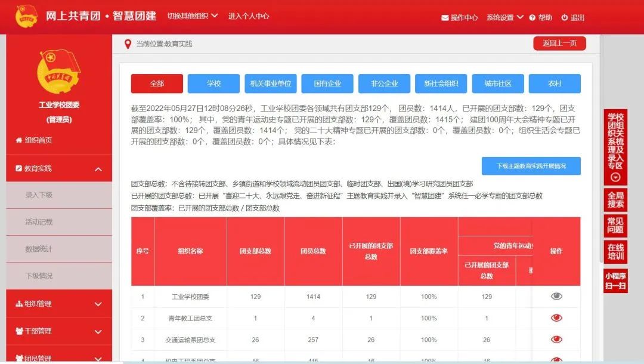Screen dimensions: 644x364
Task: Expand the 组织管理 sidebar section
Action: (x=98, y=304)
